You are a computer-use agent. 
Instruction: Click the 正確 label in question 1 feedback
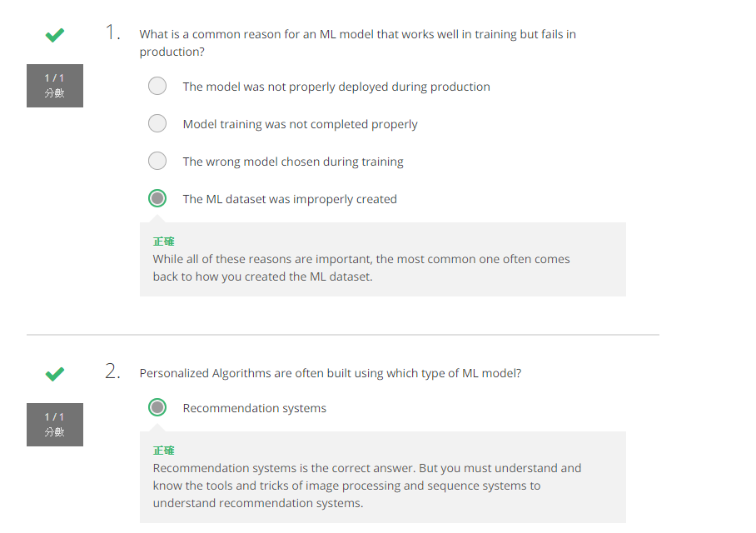[x=164, y=242]
